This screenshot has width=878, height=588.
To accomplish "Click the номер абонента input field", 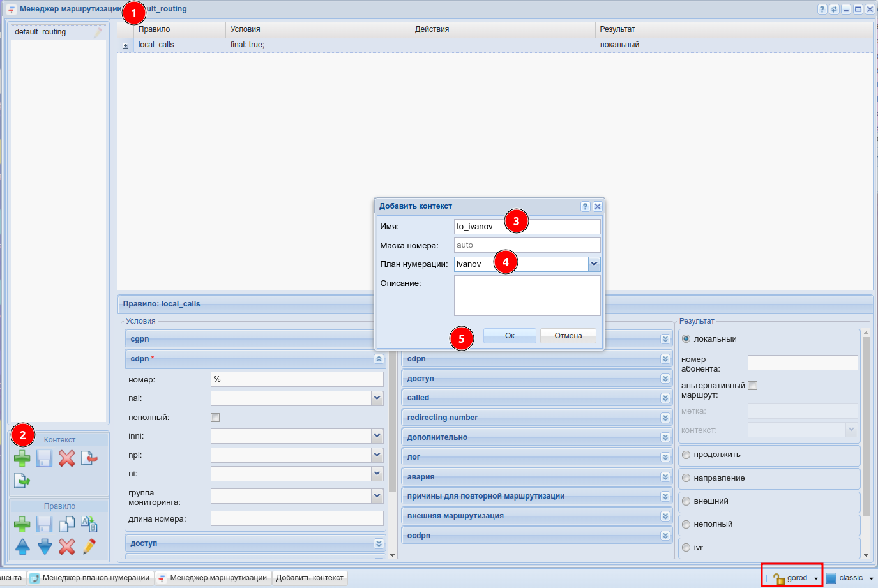I will click(803, 363).
